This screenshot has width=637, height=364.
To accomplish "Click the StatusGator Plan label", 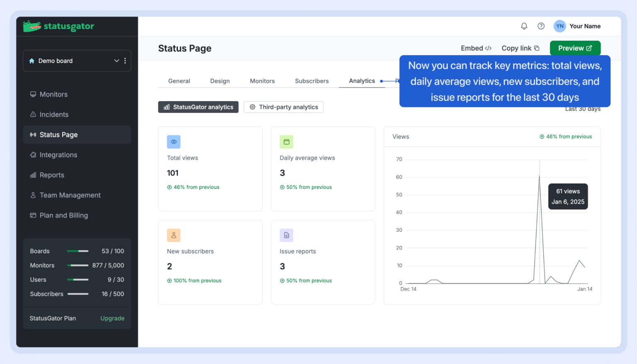I will (53, 318).
